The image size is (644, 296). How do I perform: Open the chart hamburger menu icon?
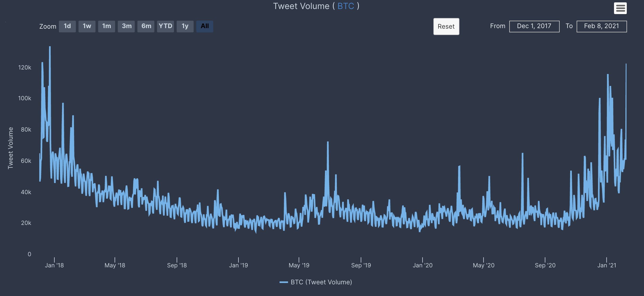pos(620,8)
